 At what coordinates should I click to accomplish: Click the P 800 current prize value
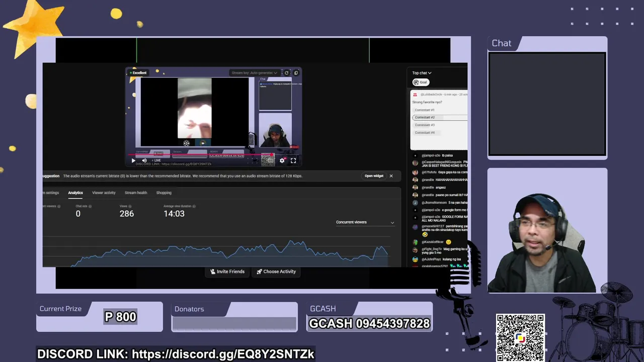coord(120,317)
